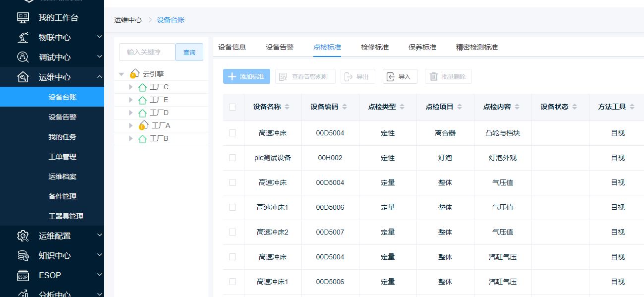Click the 调试中心 magnifier icon

(23, 58)
